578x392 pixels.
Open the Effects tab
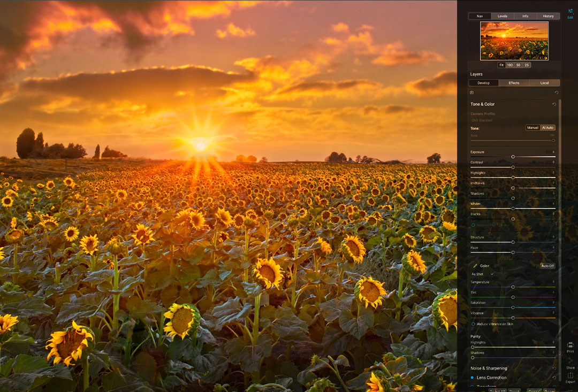514,83
